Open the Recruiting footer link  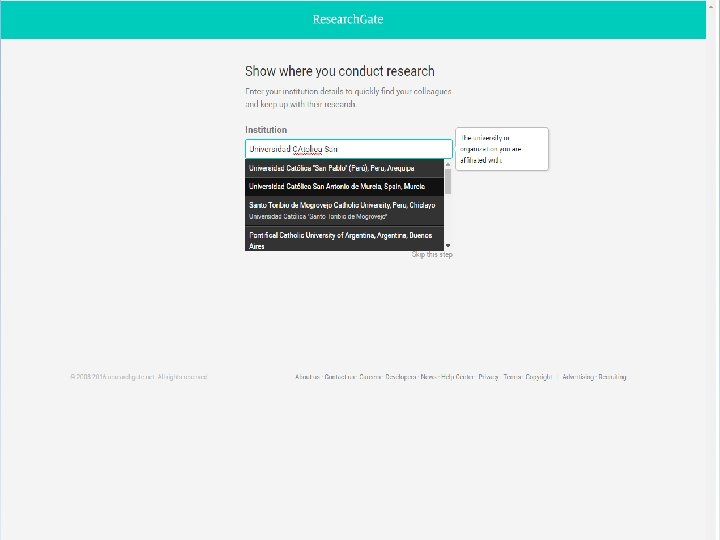612,377
